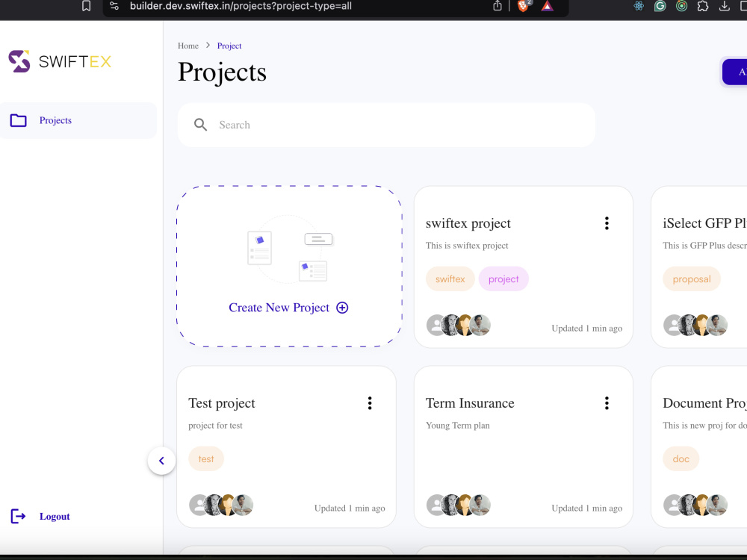747x560 pixels.
Task: Click the proposal tag chip
Action: (x=691, y=279)
